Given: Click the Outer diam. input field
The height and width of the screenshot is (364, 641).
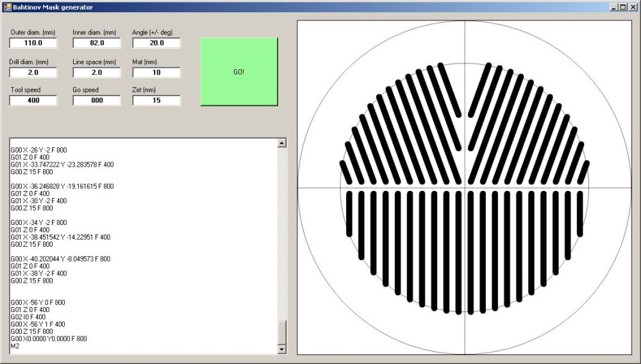Looking at the screenshot, I should [x=33, y=43].
